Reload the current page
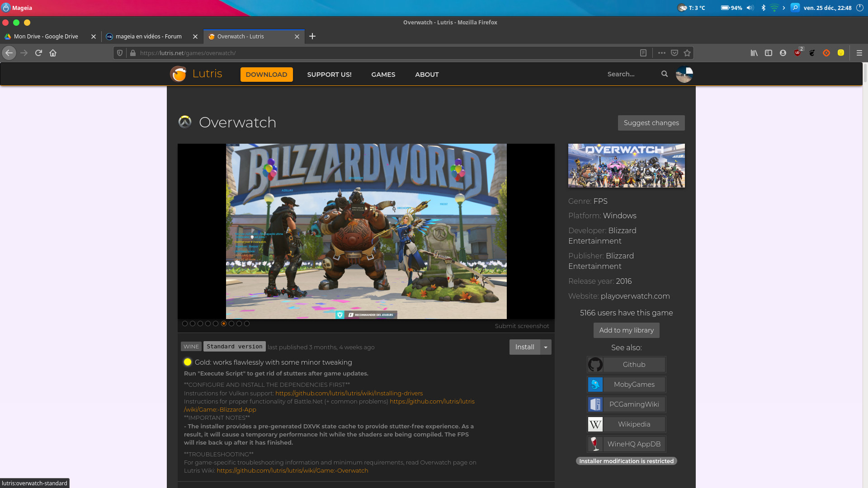Image resolution: width=868 pixels, height=488 pixels. (x=38, y=53)
